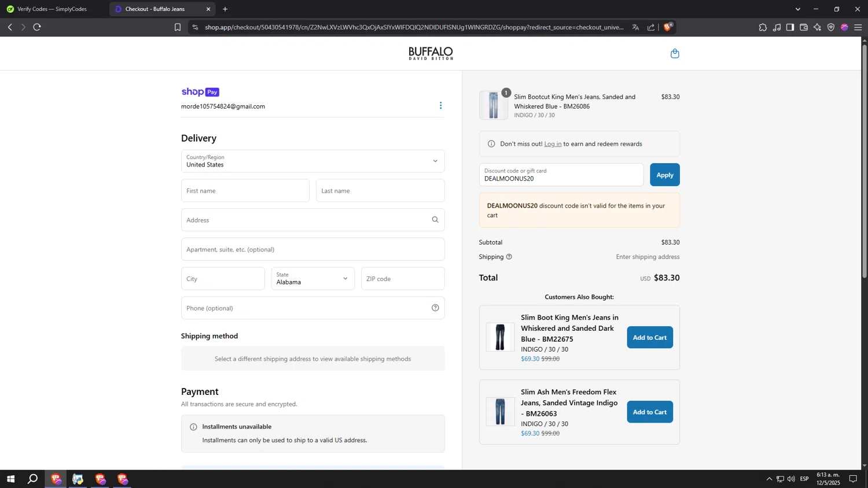This screenshot has width=868, height=488.
Task: Open Slim Ash Freedom Flex thumbnail
Action: click(501, 412)
